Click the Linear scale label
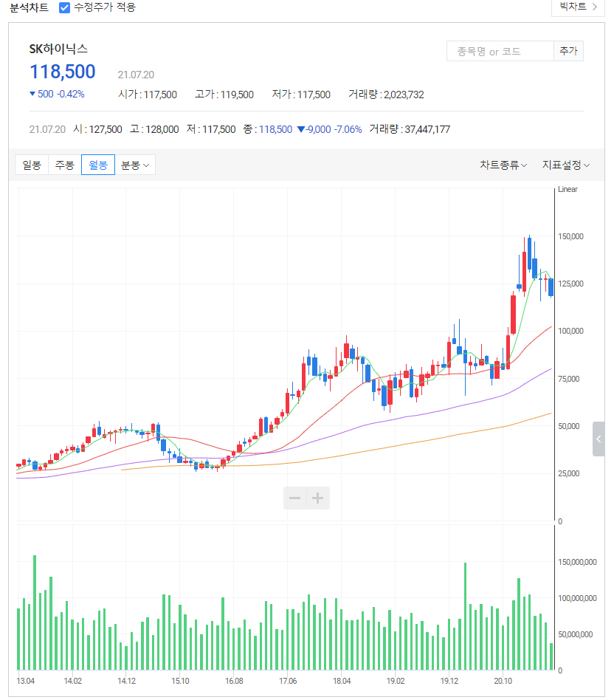Viewport: 614px width, 700px height. tap(568, 189)
